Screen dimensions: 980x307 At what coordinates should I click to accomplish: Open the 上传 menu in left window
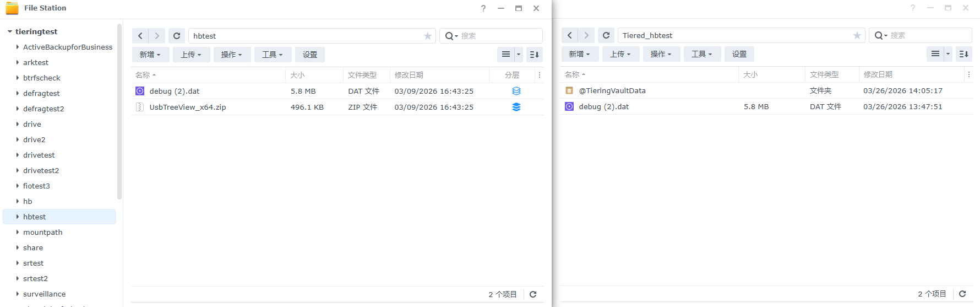[x=191, y=55]
